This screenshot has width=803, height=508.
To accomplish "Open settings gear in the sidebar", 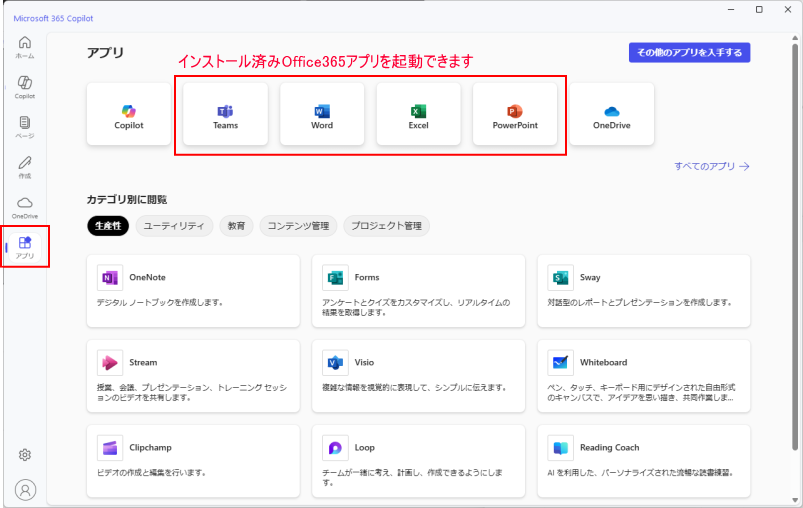I will tap(25, 455).
